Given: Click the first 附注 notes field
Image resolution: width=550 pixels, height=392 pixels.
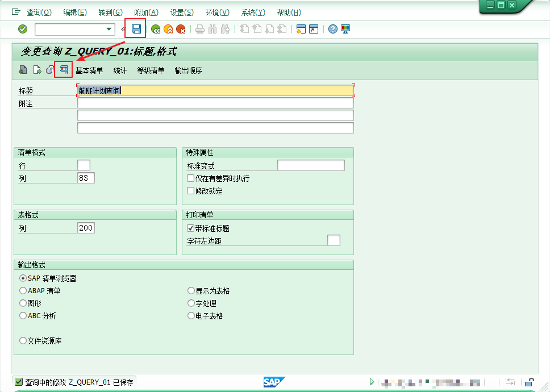Looking at the screenshot, I should (215, 103).
